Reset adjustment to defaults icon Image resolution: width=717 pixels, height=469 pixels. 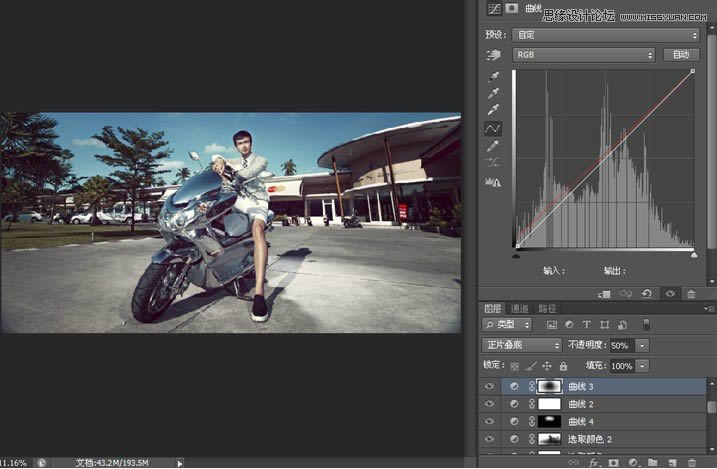pos(647,294)
